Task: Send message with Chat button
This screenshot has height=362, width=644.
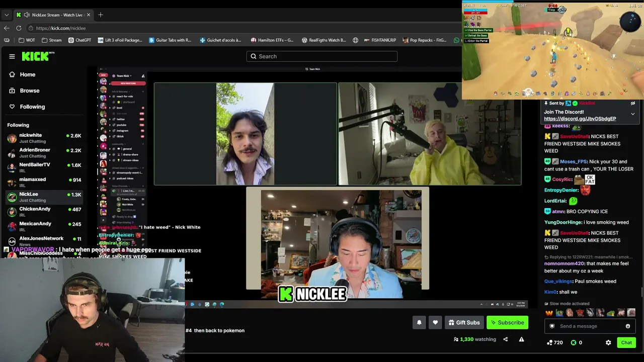Action: coord(626,343)
